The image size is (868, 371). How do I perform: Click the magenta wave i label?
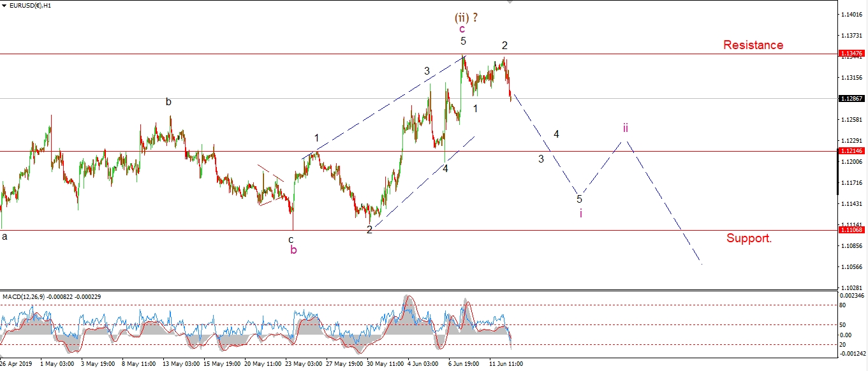pyautogui.click(x=580, y=213)
